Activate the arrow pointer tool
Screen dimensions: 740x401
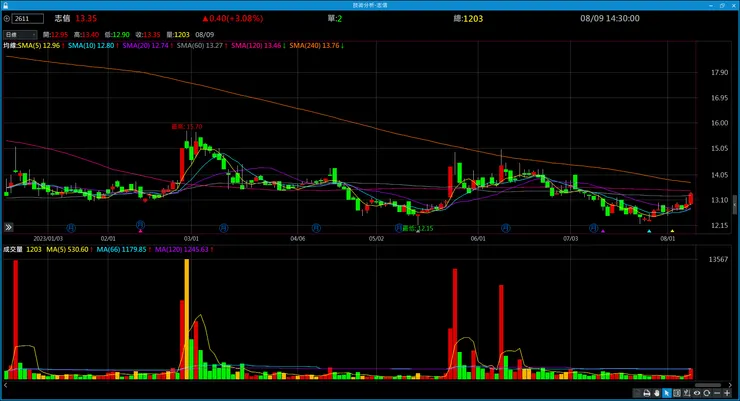pos(667,393)
